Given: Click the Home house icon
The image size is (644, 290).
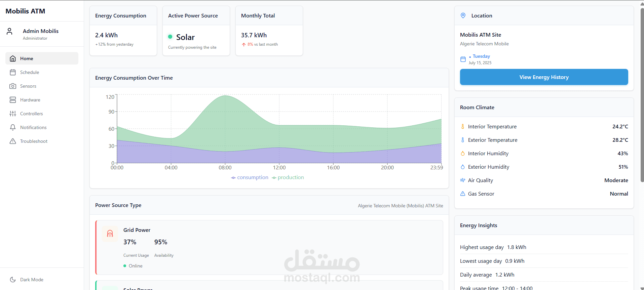Looking at the screenshot, I should coord(13,58).
